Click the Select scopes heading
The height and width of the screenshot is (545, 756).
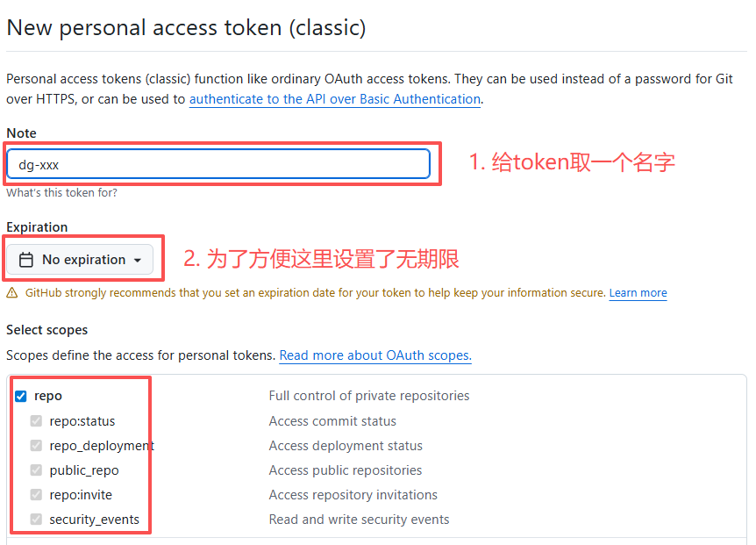[x=46, y=329]
